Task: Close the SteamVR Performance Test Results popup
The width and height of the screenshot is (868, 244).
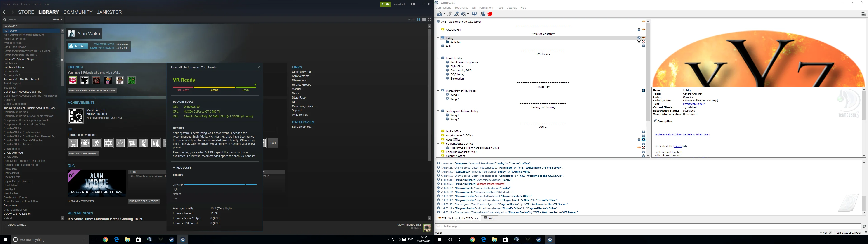Action: (x=259, y=67)
